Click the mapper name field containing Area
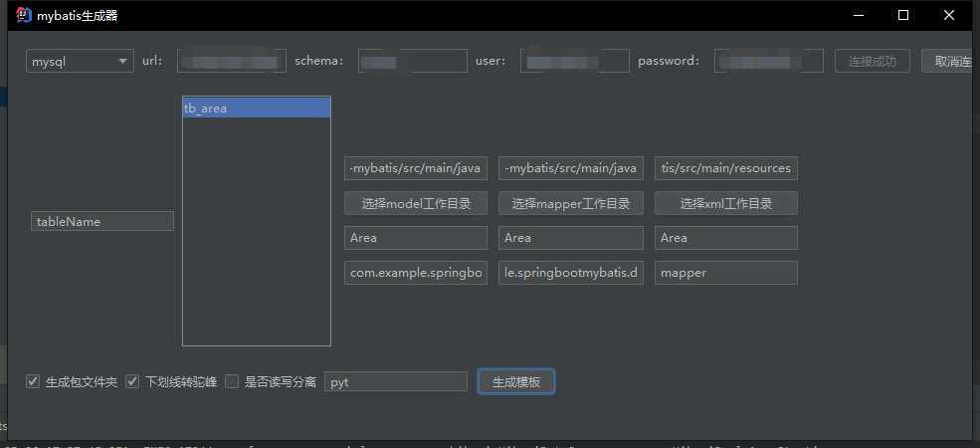Viewport: 980px width, 448px height. pos(571,238)
